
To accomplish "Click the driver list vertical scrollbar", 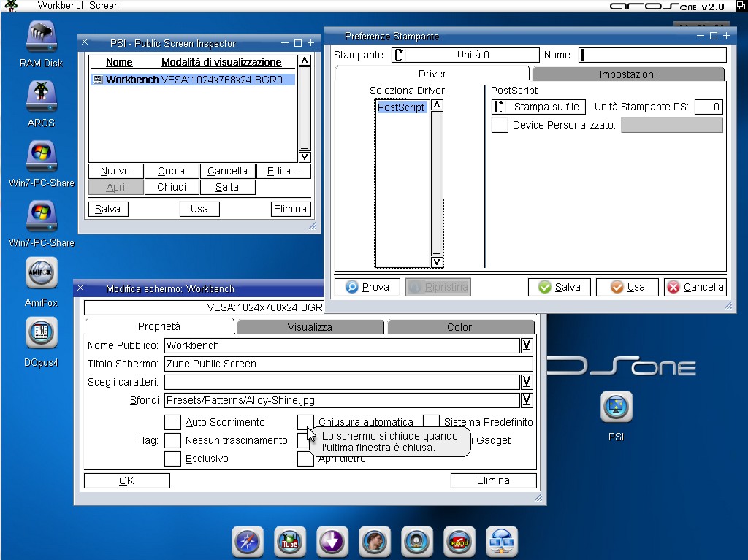I will 437,183.
